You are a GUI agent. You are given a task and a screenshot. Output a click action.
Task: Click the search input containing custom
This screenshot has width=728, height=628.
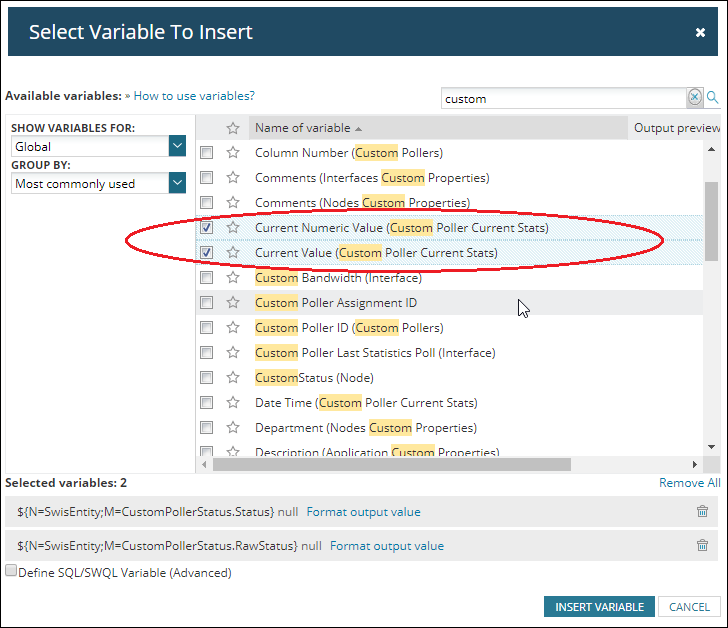coord(564,98)
